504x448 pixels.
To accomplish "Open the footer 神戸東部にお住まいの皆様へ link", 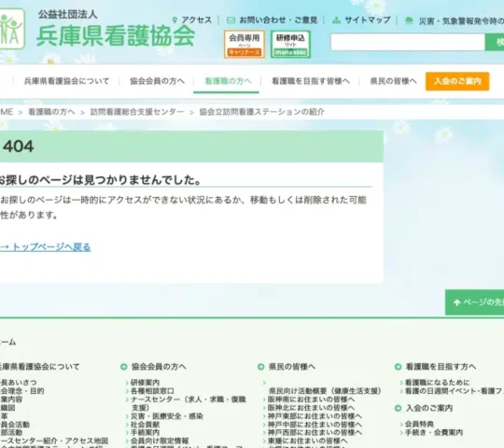I will click(315, 416).
